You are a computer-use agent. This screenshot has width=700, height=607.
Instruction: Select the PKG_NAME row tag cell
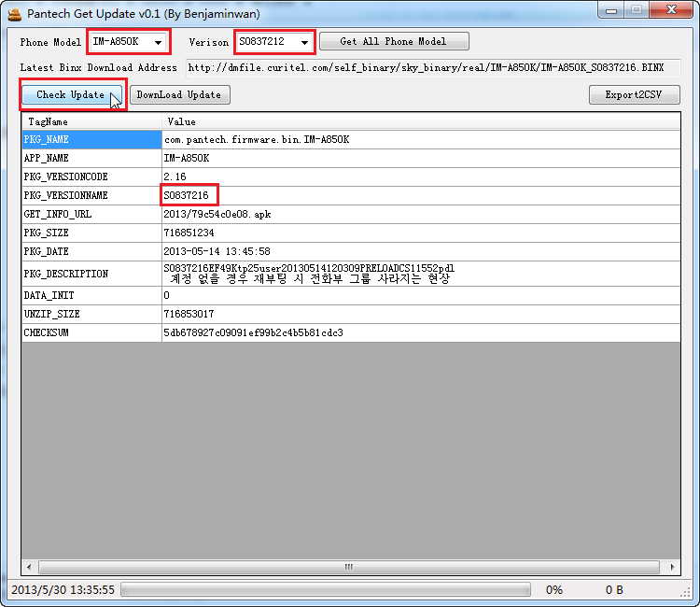[91, 139]
